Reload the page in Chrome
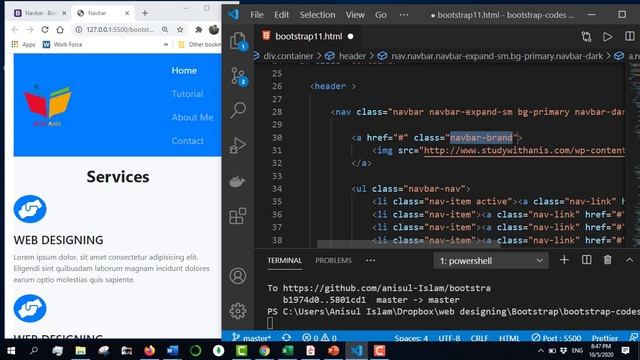The width and height of the screenshot is (640, 360). tap(45, 29)
